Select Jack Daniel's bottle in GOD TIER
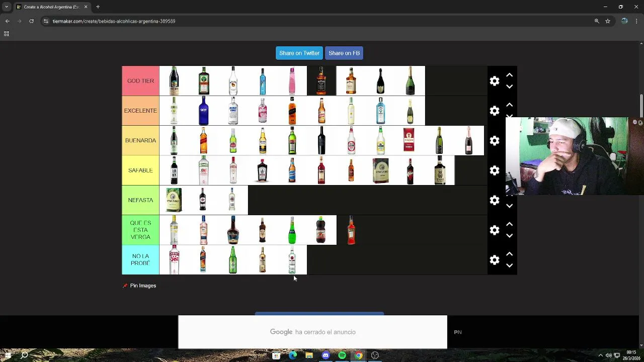The height and width of the screenshot is (362, 644). click(x=321, y=81)
